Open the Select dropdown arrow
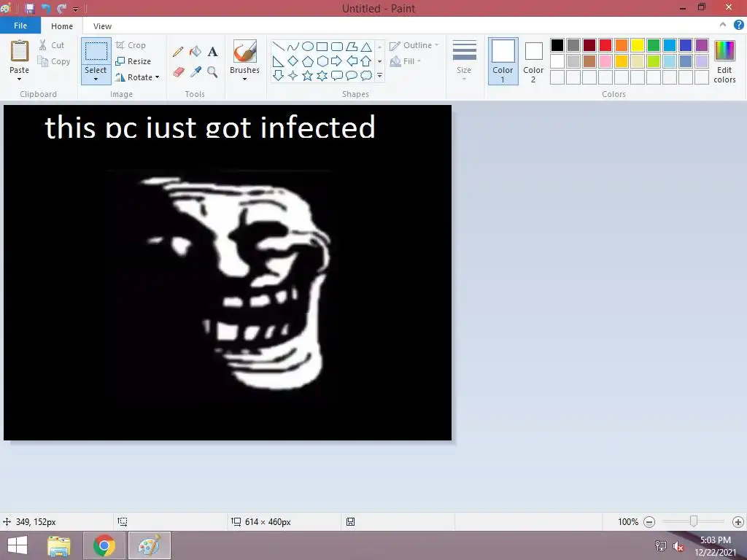Image resolution: width=747 pixels, height=560 pixels. click(x=96, y=79)
